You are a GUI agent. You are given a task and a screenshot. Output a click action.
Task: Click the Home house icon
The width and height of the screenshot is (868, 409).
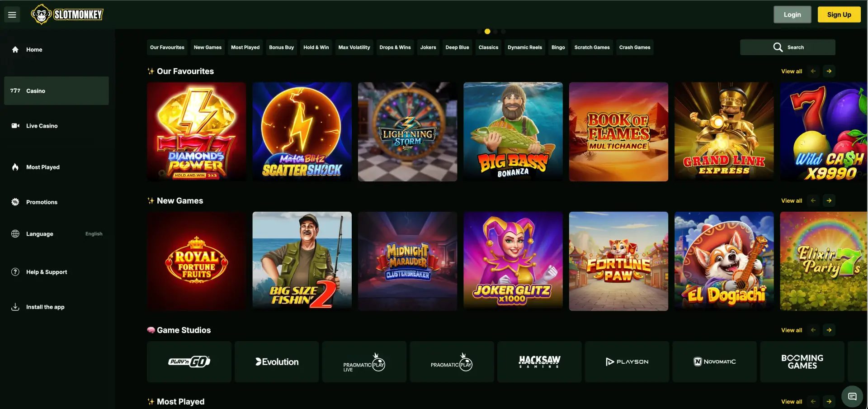pos(15,50)
